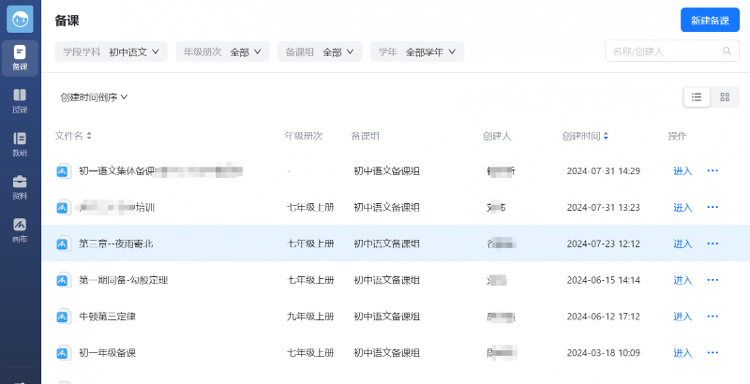Click the search magnifier icon
The height and width of the screenshot is (384, 750).
[x=727, y=51]
